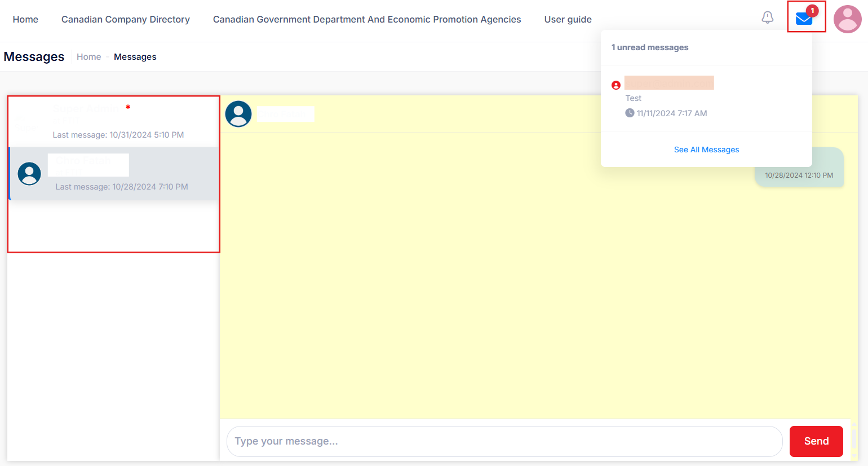868x466 pixels.
Task: Click the red sender icon in unread popup
Action: click(x=616, y=85)
